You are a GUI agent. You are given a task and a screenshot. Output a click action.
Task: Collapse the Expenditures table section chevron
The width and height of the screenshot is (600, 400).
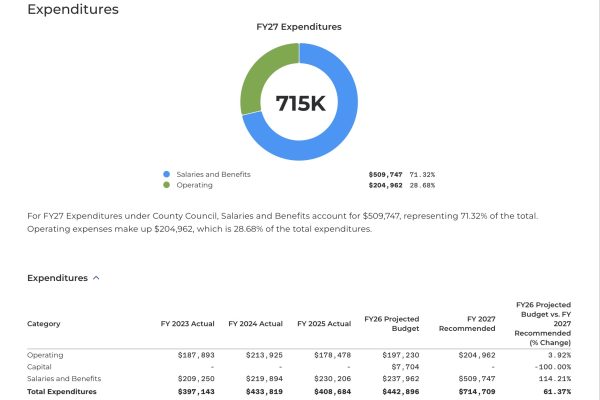click(96, 278)
